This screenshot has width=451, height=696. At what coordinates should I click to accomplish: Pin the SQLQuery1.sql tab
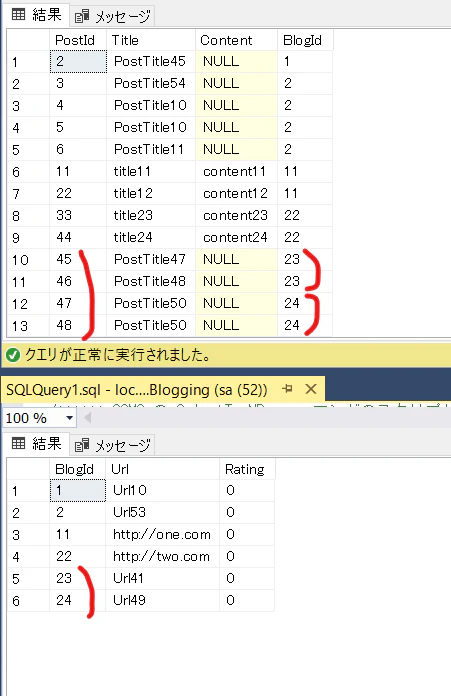click(x=287, y=389)
